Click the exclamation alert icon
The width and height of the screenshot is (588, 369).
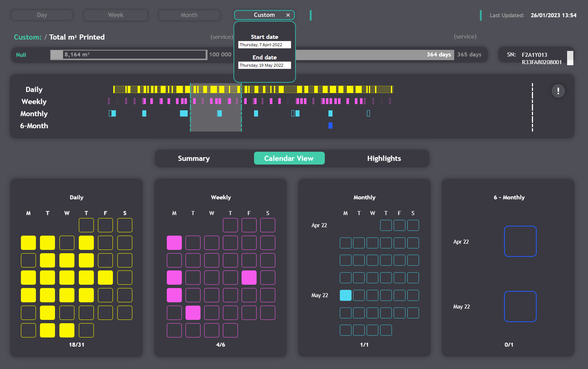[558, 91]
